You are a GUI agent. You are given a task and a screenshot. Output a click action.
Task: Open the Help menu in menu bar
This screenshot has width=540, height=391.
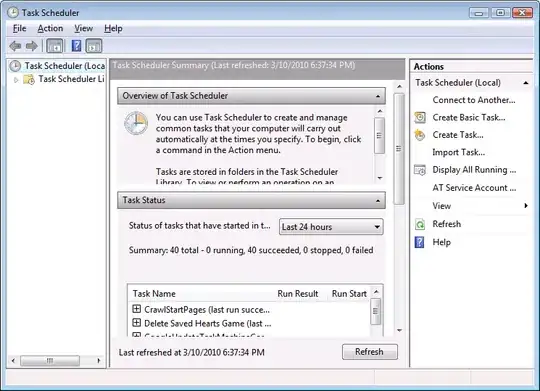[113, 29]
